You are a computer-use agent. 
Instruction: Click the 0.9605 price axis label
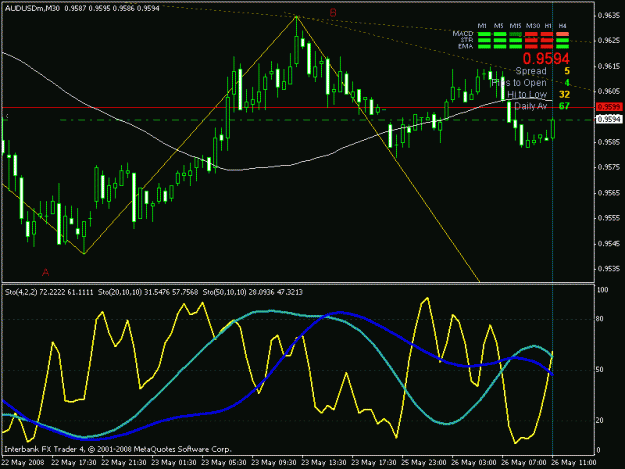click(x=609, y=91)
